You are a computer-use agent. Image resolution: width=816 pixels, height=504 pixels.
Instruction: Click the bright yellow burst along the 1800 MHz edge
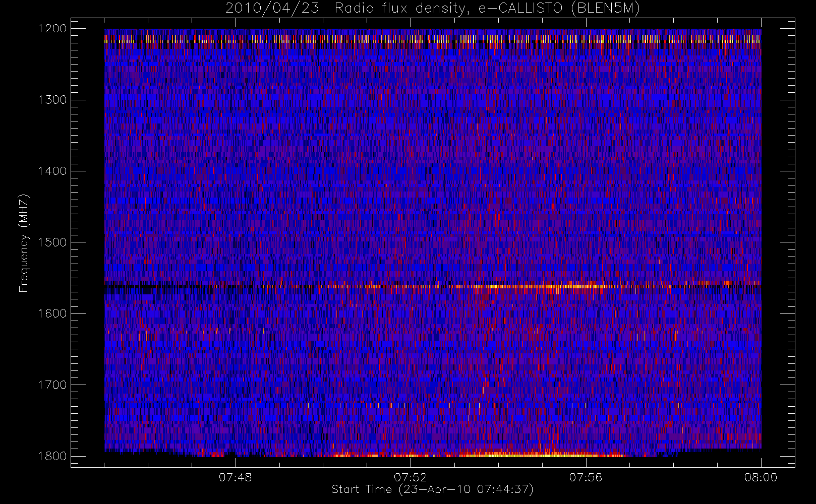[x=530, y=455]
